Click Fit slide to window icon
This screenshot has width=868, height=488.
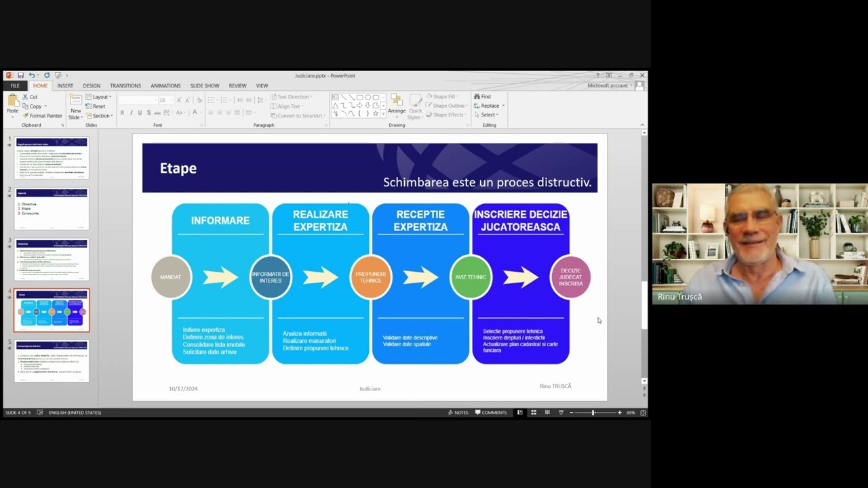coord(643,413)
